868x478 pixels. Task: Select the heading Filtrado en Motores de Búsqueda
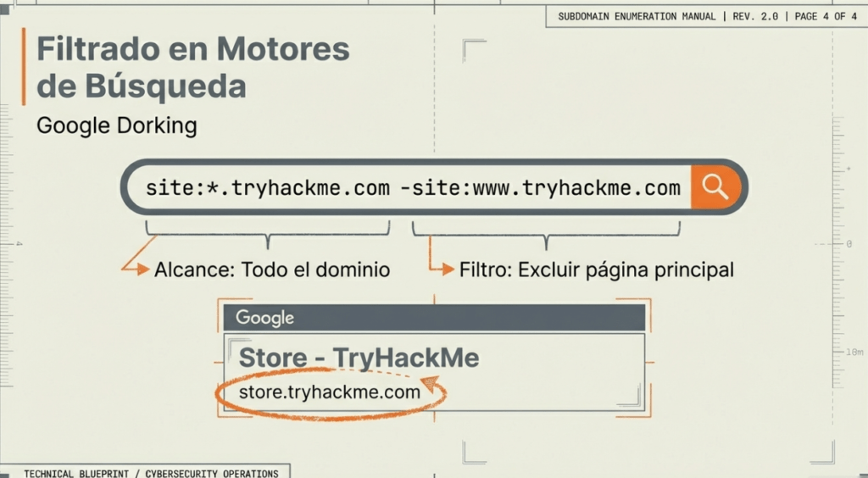[x=193, y=67]
